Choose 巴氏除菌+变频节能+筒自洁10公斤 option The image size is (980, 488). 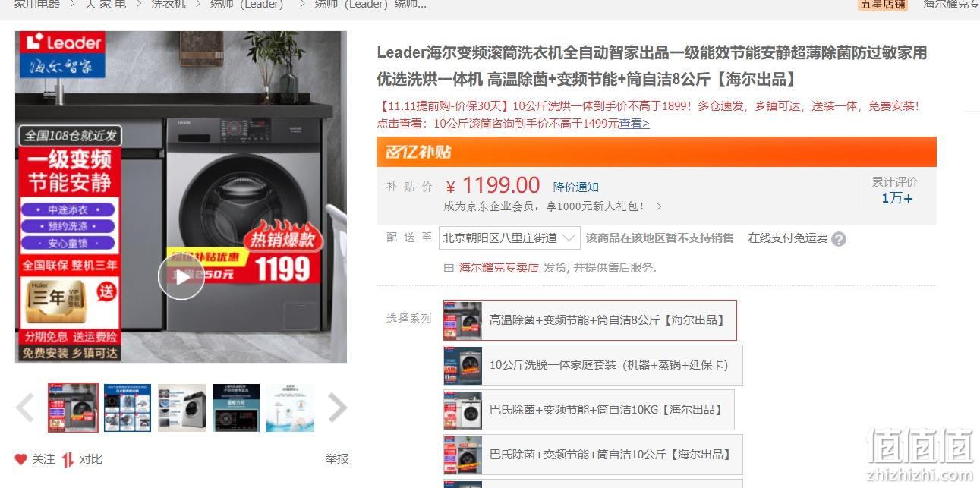pyautogui.click(x=593, y=455)
